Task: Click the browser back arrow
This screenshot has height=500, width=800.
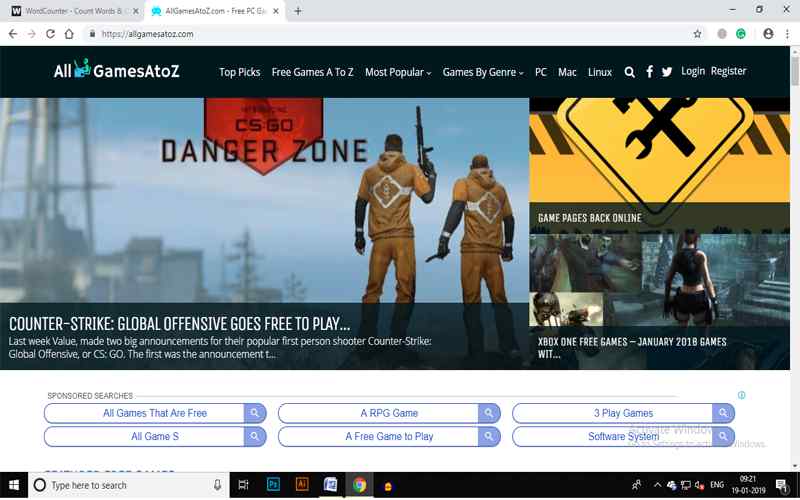Action: click(x=13, y=34)
